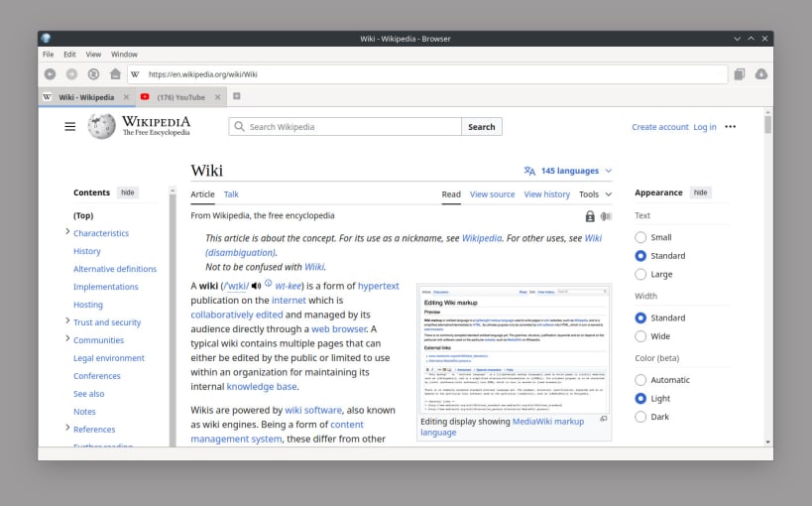This screenshot has width=812, height=506.
Task: Click the forward navigation arrow
Action: (x=71, y=74)
